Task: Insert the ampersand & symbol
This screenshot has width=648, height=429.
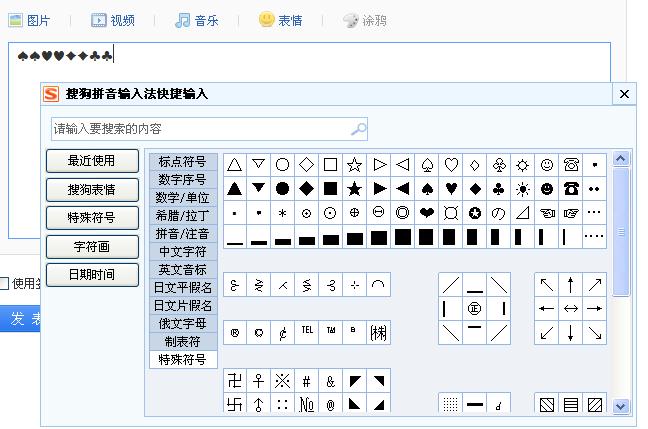Action: click(x=331, y=381)
